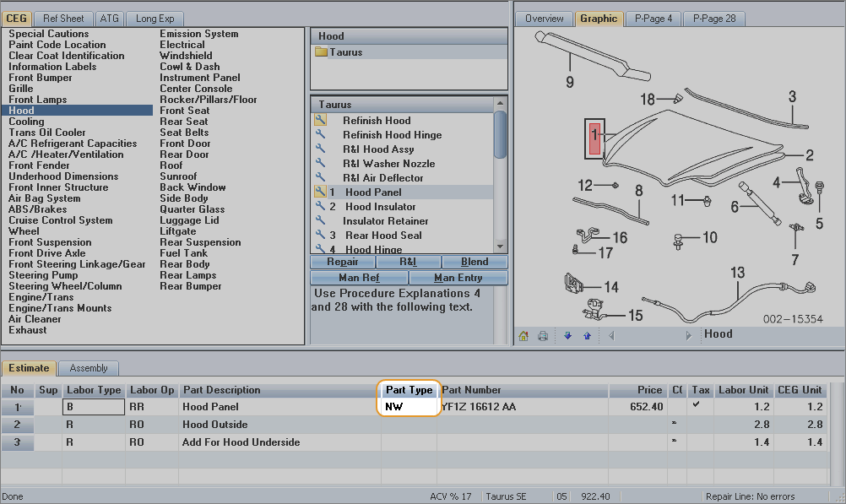Click the Blend button
This screenshot has height=504, width=846.
[475, 262]
